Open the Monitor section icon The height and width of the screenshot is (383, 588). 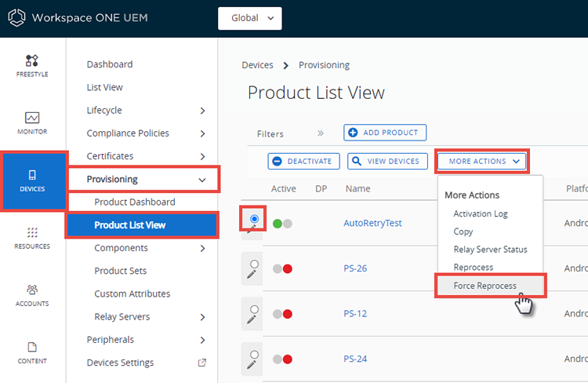32,118
